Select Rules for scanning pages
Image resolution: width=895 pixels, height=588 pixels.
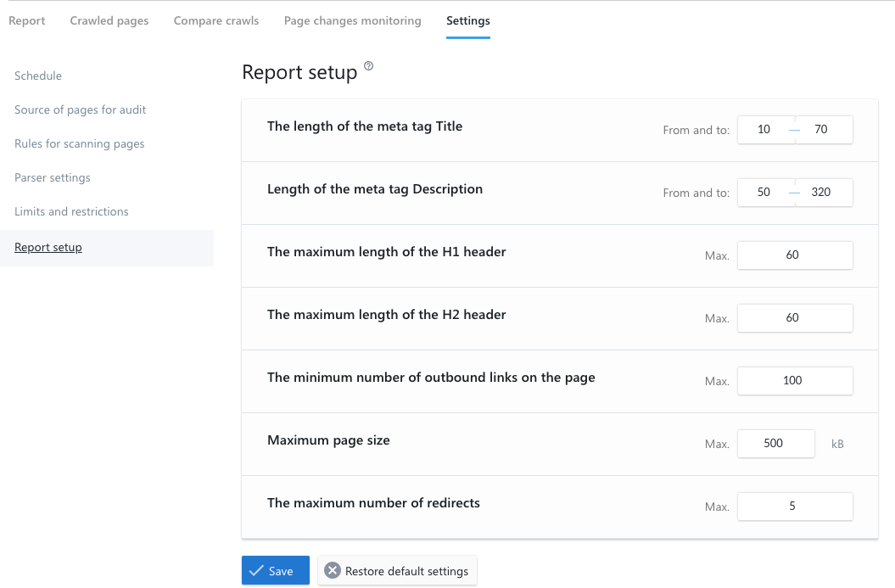click(x=80, y=143)
